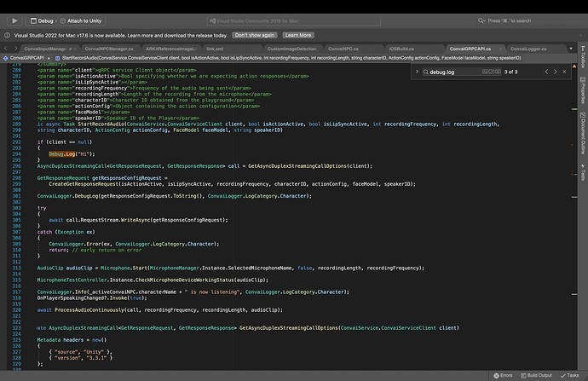Switch to the ConvaiInputManager tab
Screen dimensions: 588x381
[45, 49]
